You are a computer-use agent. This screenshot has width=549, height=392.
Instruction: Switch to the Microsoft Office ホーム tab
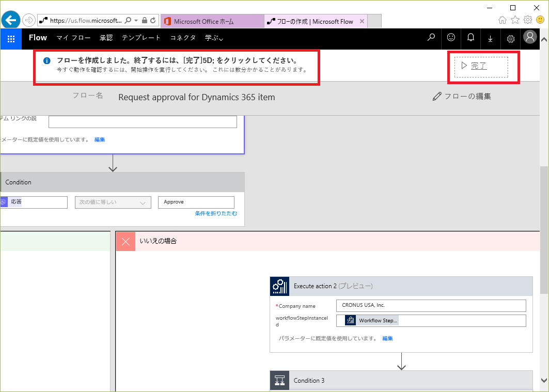click(x=212, y=21)
